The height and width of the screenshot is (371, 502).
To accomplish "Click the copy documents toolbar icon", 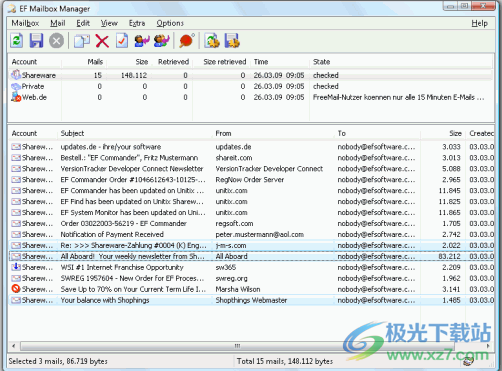I will pyautogui.click(x=82, y=41).
